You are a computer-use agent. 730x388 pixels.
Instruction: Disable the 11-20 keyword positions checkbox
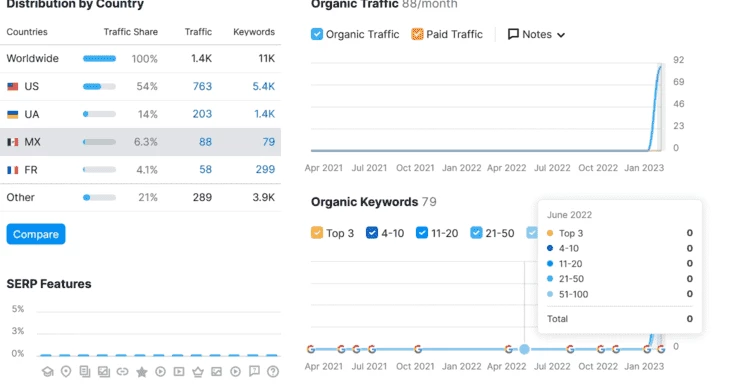click(x=421, y=232)
